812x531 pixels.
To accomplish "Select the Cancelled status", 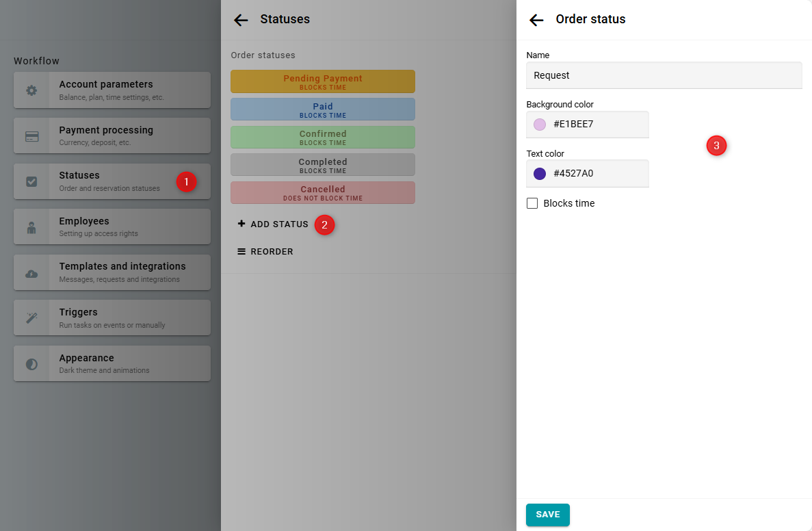I will (x=323, y=192).
